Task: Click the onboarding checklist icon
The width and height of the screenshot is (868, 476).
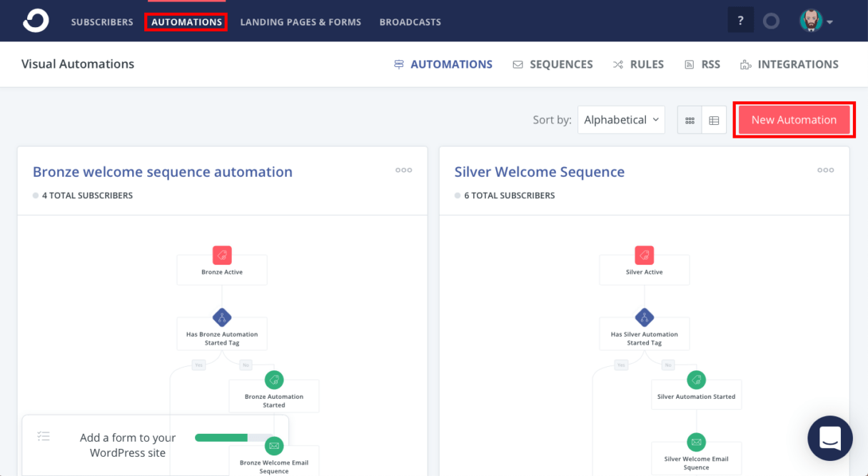Action: coord(44,436)
